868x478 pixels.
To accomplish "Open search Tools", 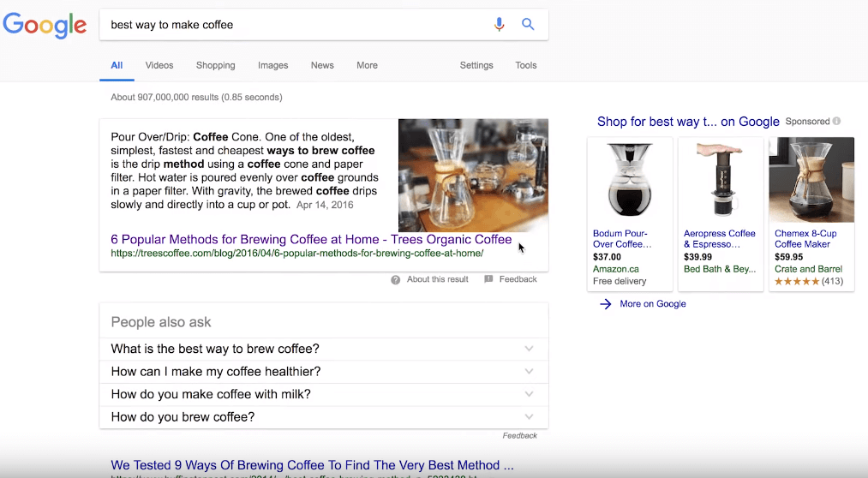I will click(x=526, y=65).
